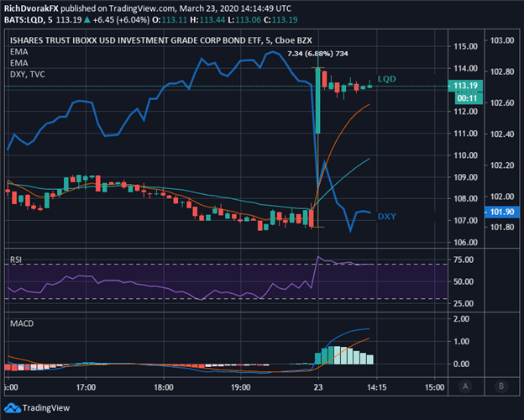Click the TradingView wordmark text
This screenshot has width=524, height=420.
46,408
